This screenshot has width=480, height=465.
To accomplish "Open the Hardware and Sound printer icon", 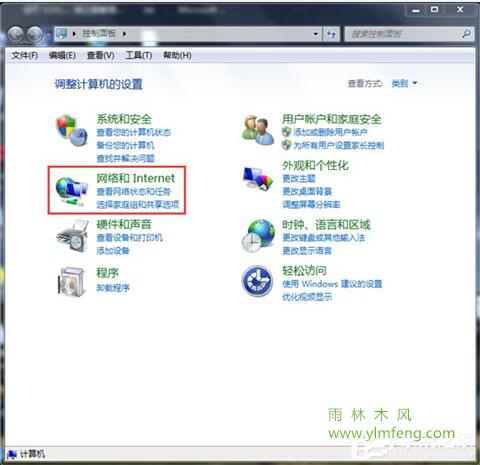I will point(72,236).
